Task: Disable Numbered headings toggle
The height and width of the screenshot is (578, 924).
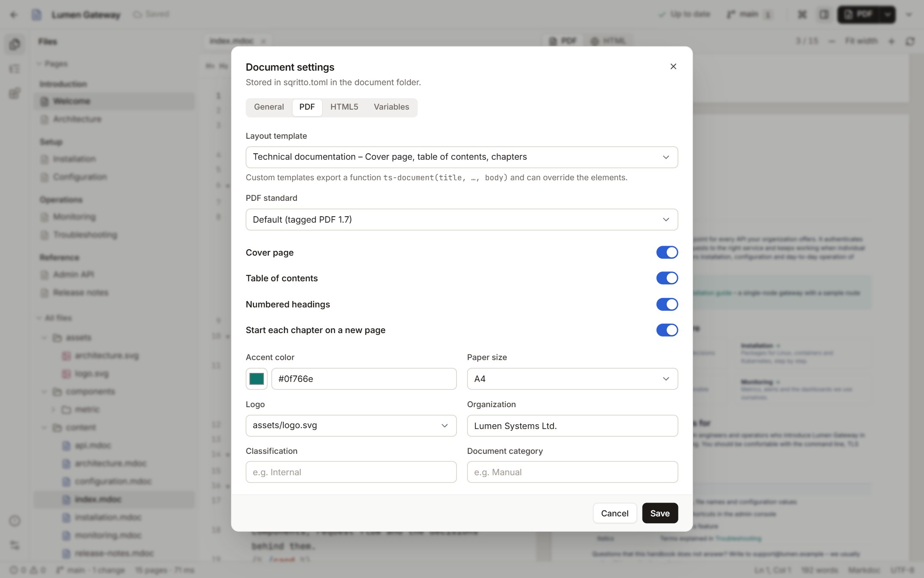Action: (667, 304)
